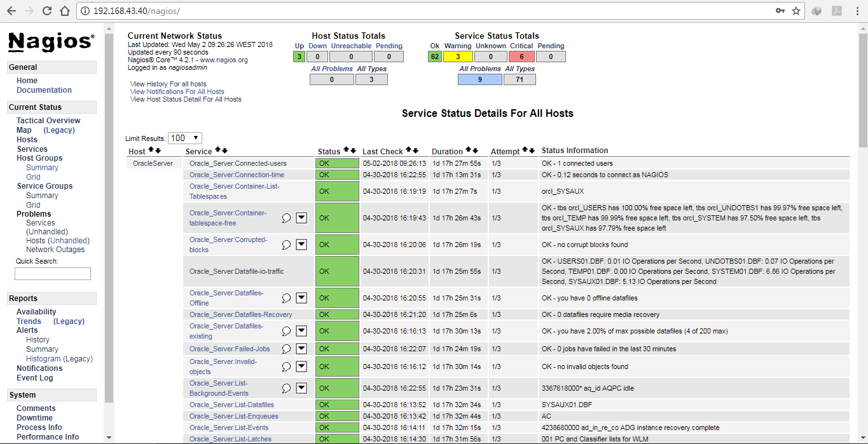Screen dimensions: 868x444
Task: Sort Last Check column ascending arrow
Action: coord(409,150)
